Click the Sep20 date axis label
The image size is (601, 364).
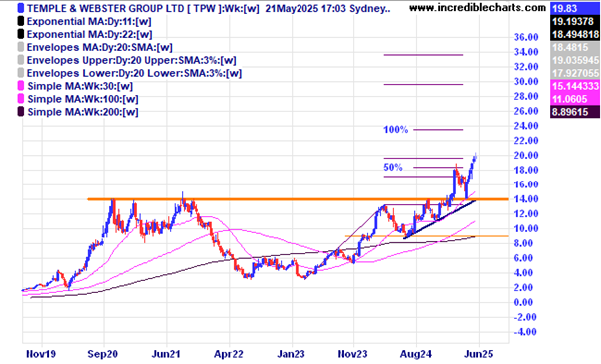(x=103, y=354)
